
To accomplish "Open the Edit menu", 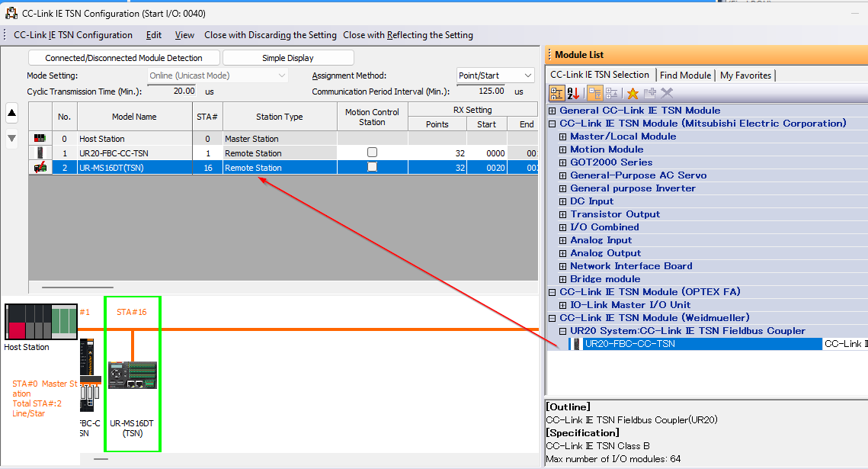I will tap(153, 35).
